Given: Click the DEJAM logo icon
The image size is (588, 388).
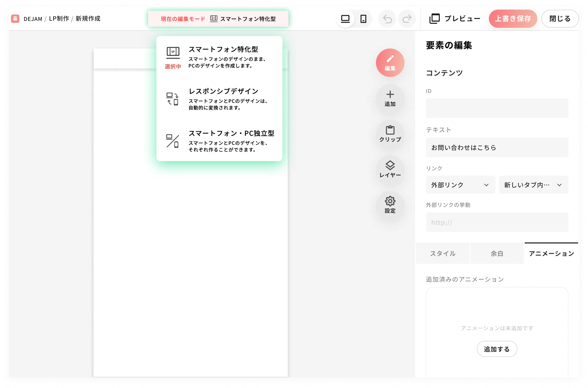Looking at the screenshot, I should click(15, 18).
